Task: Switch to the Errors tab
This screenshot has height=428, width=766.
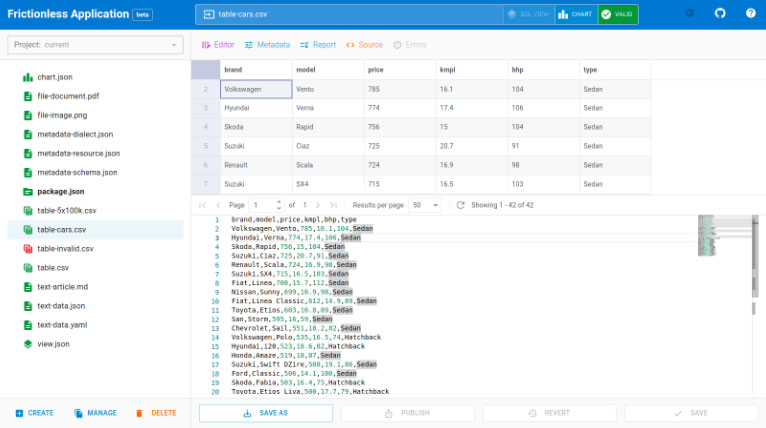Action: (x=410, y=45)
